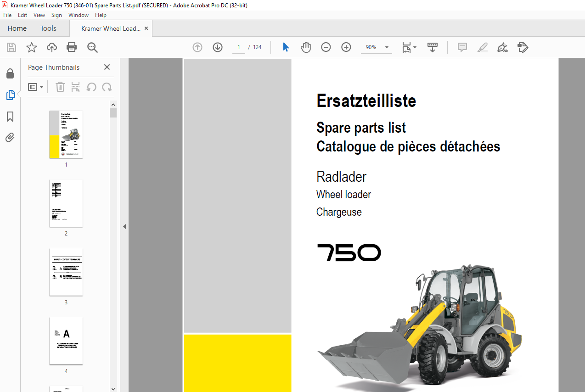Collapse the navigation pane arrow

click(x=124, y=226)
